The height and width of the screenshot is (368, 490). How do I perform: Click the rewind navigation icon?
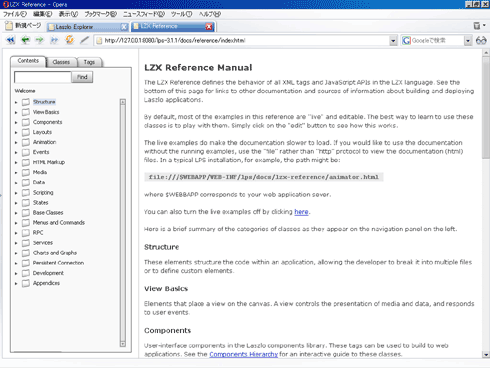click(x=11, y=40)
